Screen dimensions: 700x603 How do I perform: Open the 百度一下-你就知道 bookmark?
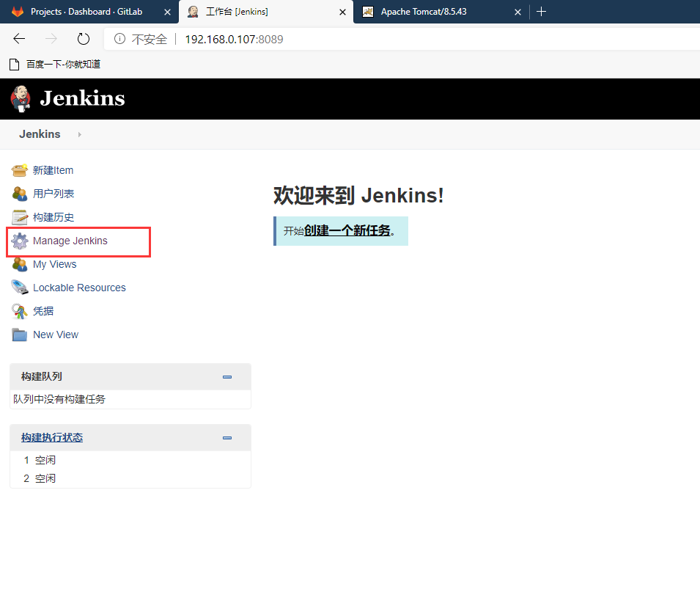click(x=63, y=65)
